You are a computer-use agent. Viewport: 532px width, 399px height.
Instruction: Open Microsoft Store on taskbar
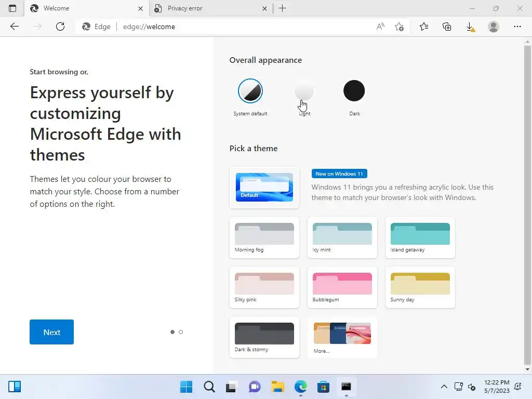[x=323, y=387]
